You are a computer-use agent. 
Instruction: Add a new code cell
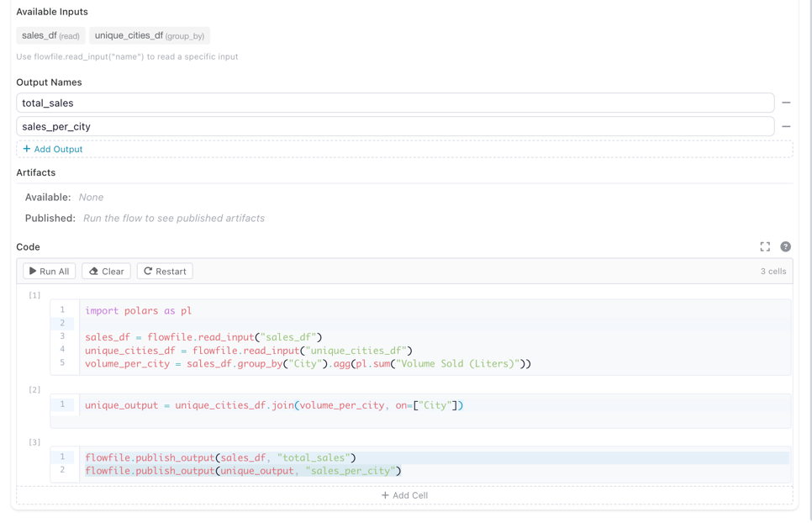[404, 495]
